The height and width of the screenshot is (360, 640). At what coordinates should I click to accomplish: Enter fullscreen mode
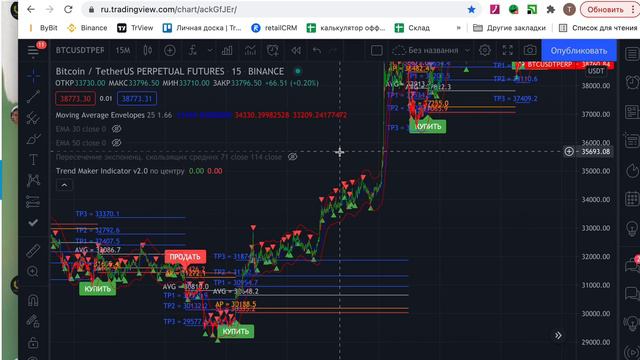507,50
